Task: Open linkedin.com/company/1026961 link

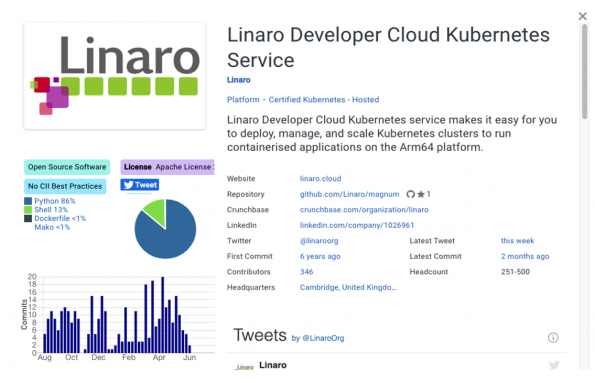Action: click(x=357, y=225)
